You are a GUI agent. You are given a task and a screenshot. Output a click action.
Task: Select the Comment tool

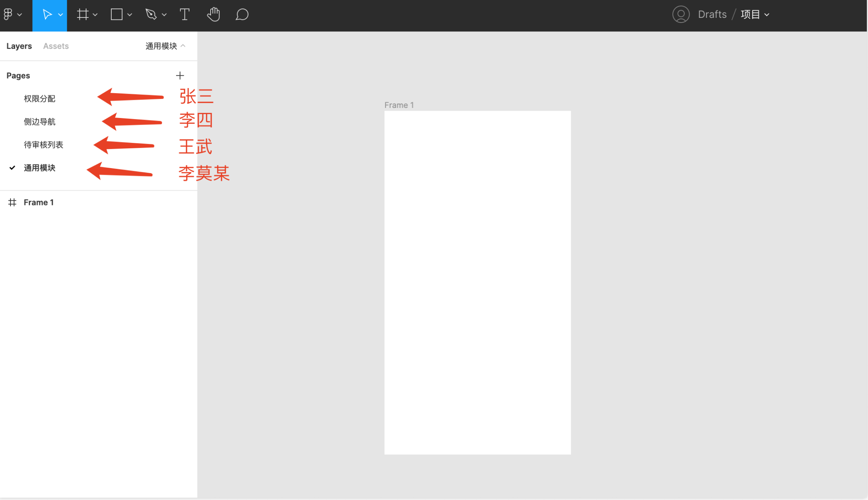pos(242,15)
